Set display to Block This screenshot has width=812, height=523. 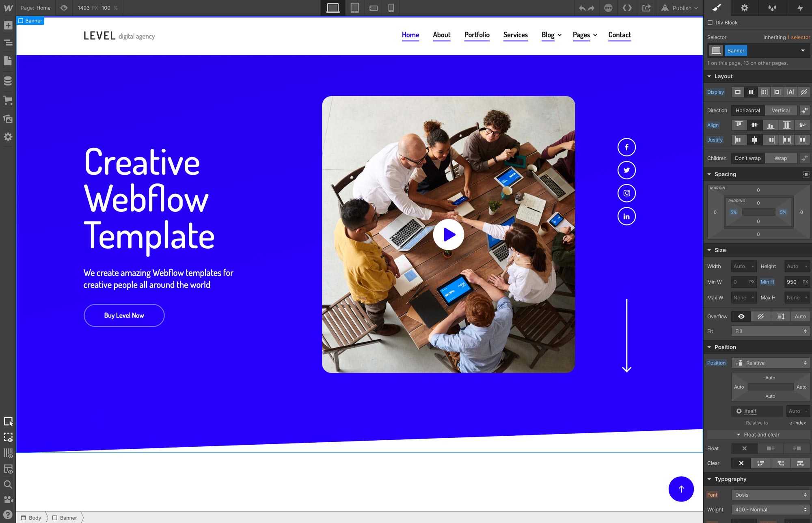[x=738, y=92]
